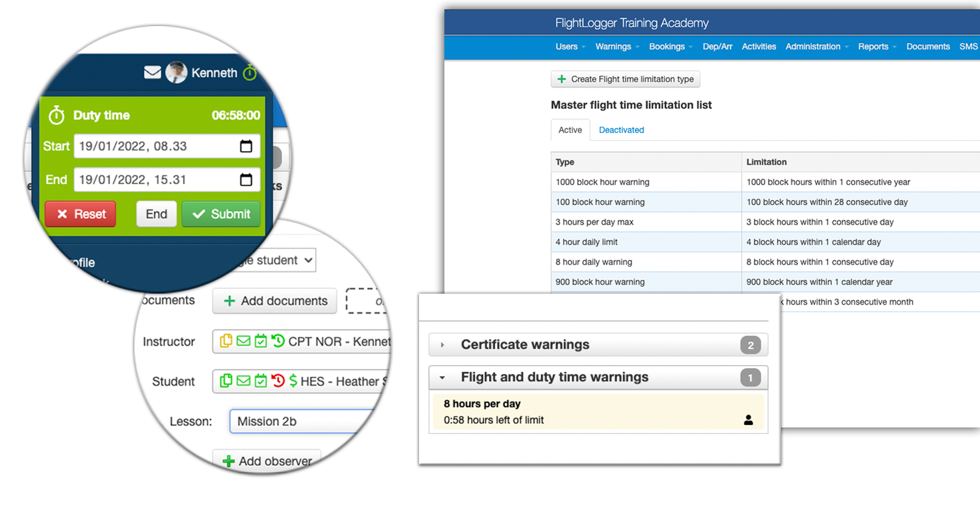Screen dimensions: 980x506
Task: Click the red Reset button
Action: coord(81,214)
